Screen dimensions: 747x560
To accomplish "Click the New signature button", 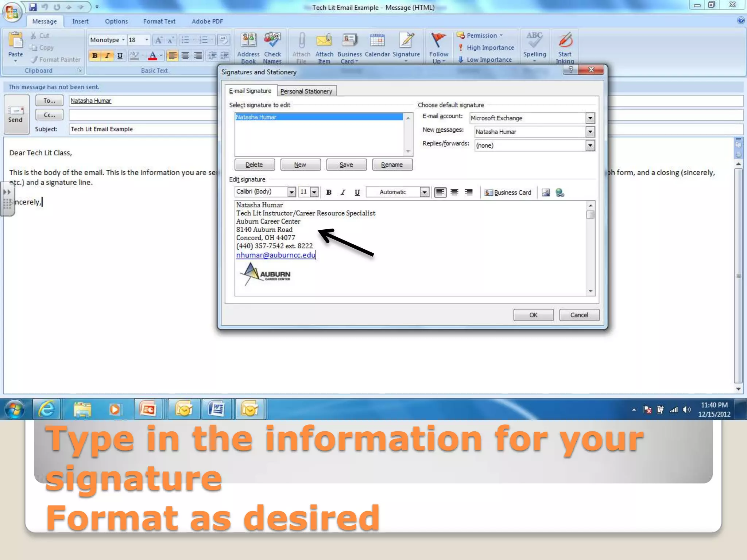I will coord(300,165).
